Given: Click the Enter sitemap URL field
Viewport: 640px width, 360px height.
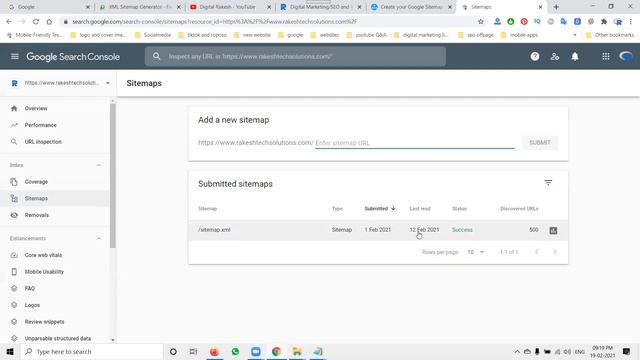Looking at the screenshot, I should (x=415, y=143).
